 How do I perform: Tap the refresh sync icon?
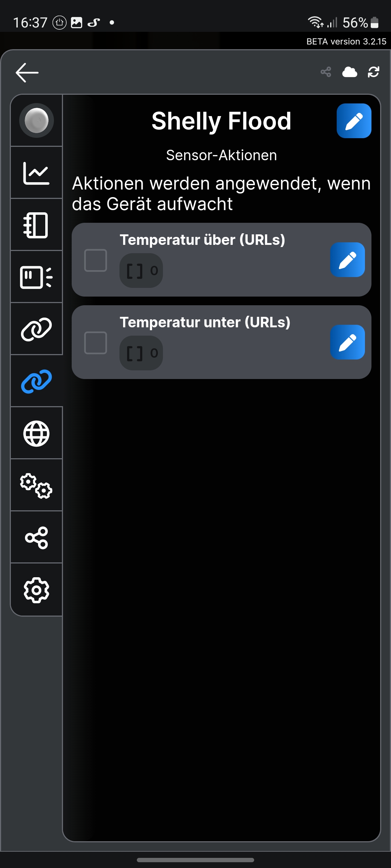pyautogui.click(x=373, y=72)
